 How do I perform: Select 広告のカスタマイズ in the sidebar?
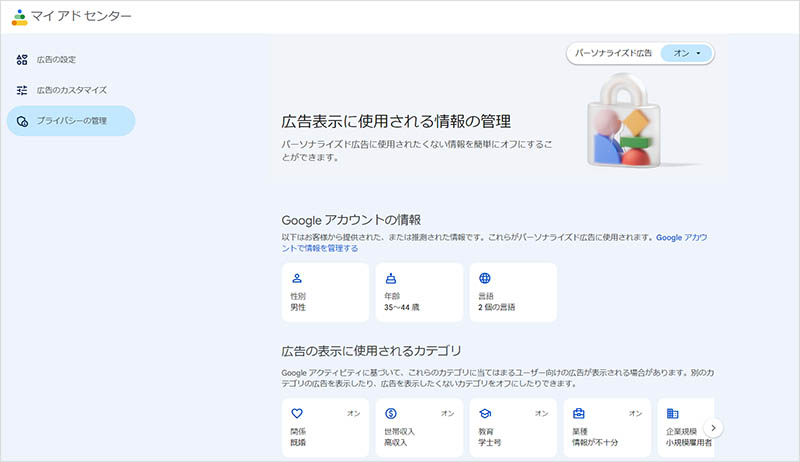[x=71, y=90]
